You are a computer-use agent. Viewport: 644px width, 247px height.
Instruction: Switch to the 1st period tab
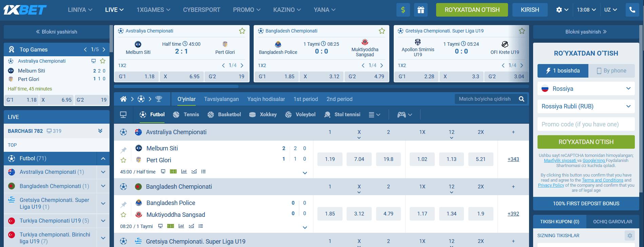[x=306, y=99]
